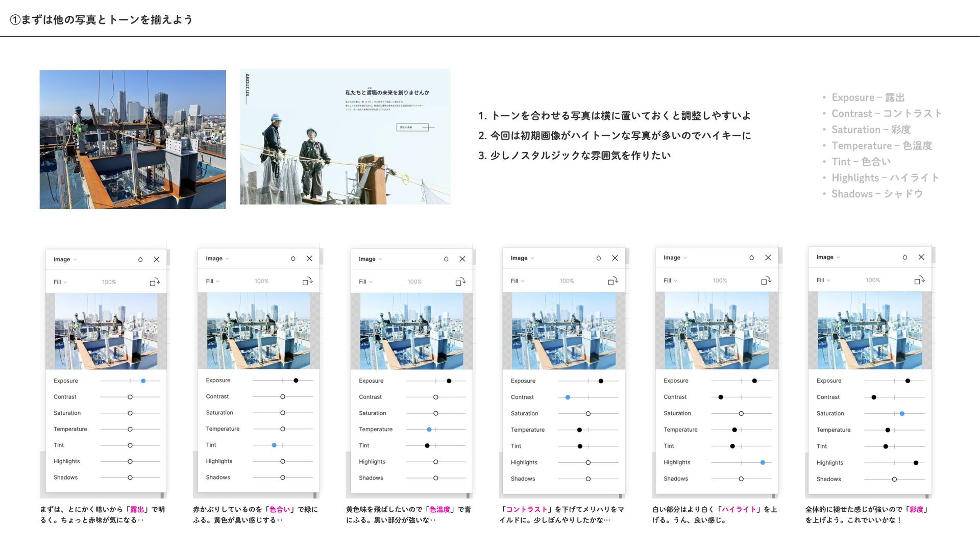This screenshot has height=551, width=980.
Task: Open the Image dropdown in leftmost panel
Action: (x=65, y=260)
